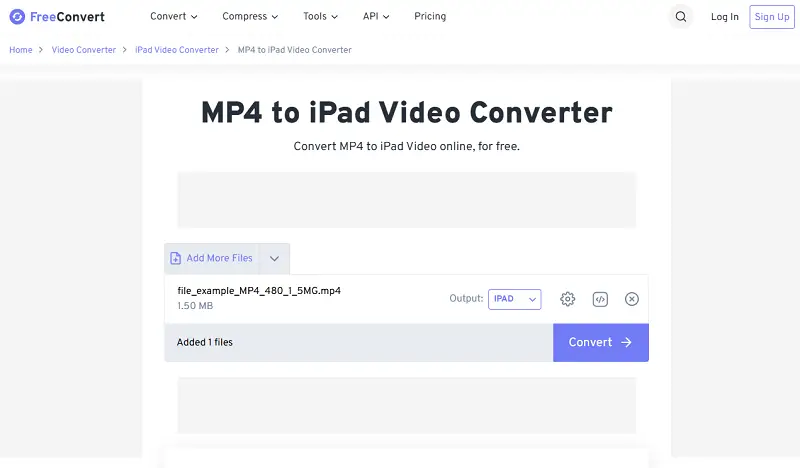Click the Added 1 files status text

tap(205, 342)
